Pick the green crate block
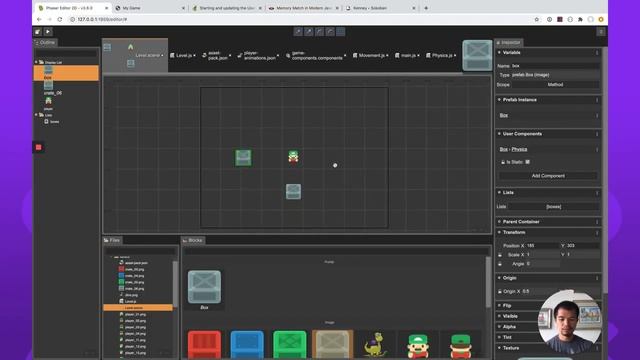640x360 pixels. point(290,344)
